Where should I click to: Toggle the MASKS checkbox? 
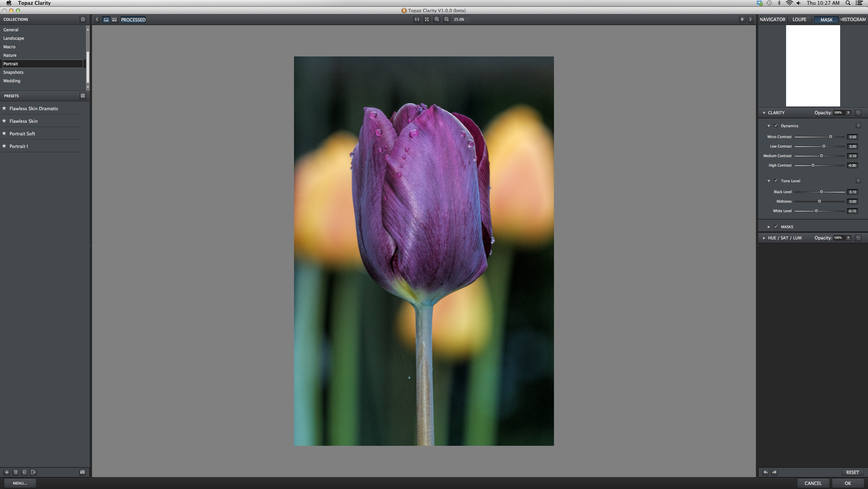point(776,227)
